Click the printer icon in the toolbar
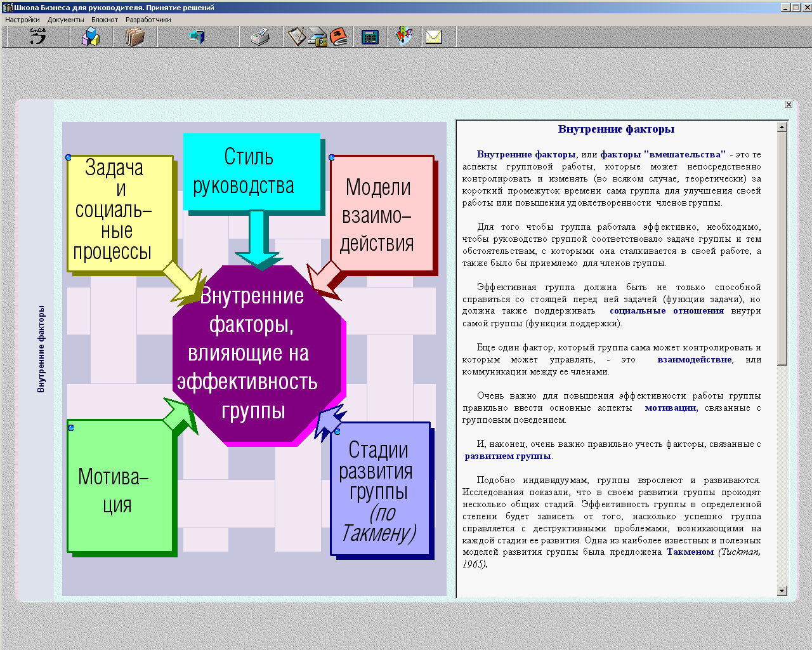 pos(260,37)
